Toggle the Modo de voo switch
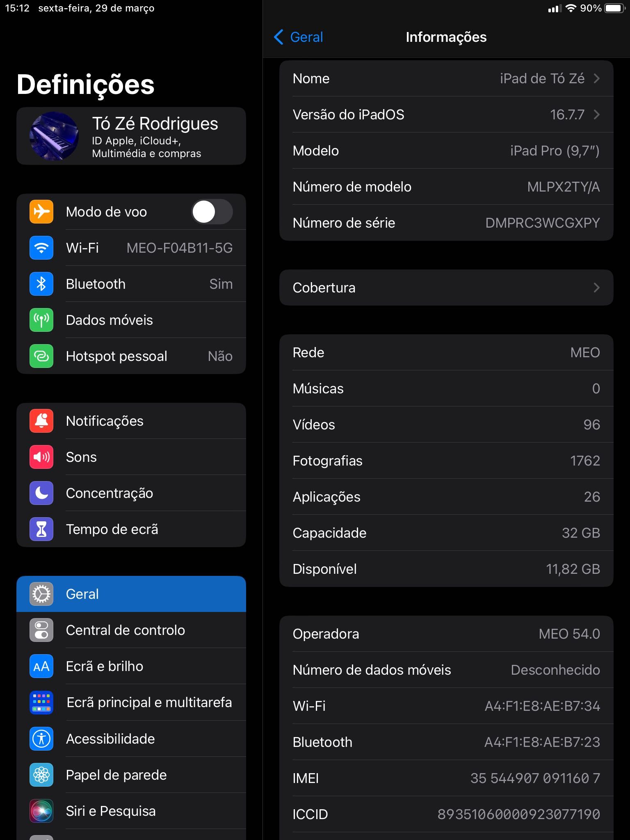The image size is (630, 840). point(212,212)
